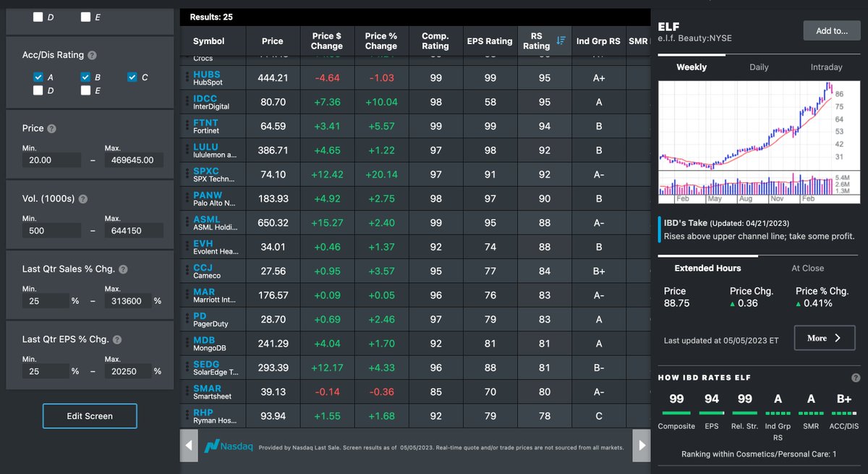Image resolution: width=868 pixels, height=474 pixels.
Task: Open help icon beside Vol. (1000s)
Action: (83, 199)
